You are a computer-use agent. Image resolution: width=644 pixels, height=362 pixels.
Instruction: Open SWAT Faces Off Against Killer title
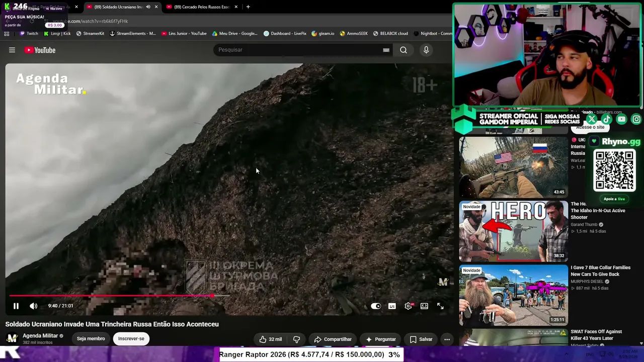click(x=596, y=335)
